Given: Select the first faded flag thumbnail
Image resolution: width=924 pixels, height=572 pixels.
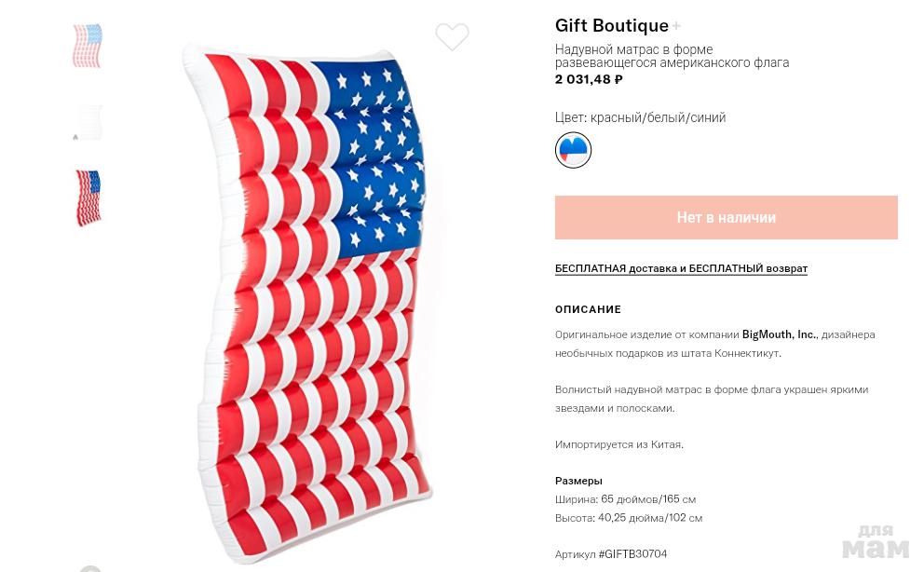Looking at the screenshot, I should (88, 46).
